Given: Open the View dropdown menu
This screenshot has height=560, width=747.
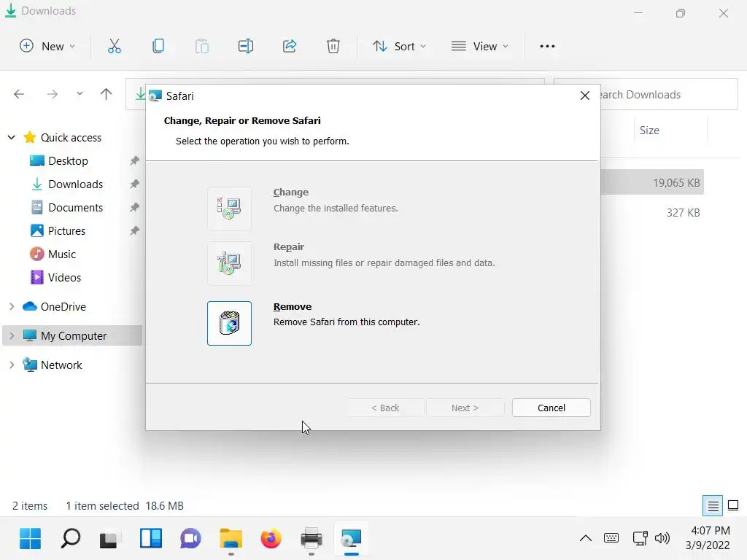Looking at the screenshot, I should point(480,46).
